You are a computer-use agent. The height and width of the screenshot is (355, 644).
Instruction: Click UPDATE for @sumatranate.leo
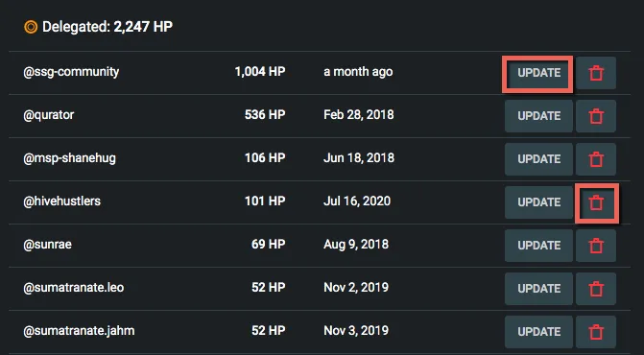pos(538,289)
